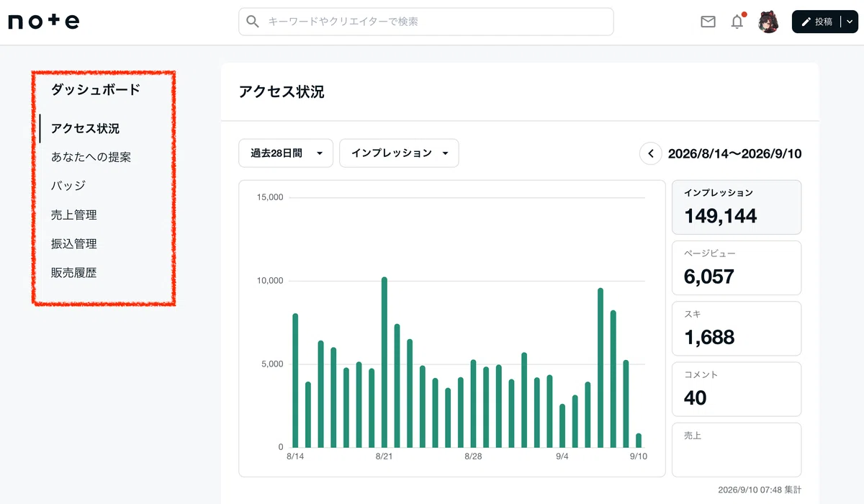Click the note logo
The height and width of the screenshot is (504, 864).
44,22
